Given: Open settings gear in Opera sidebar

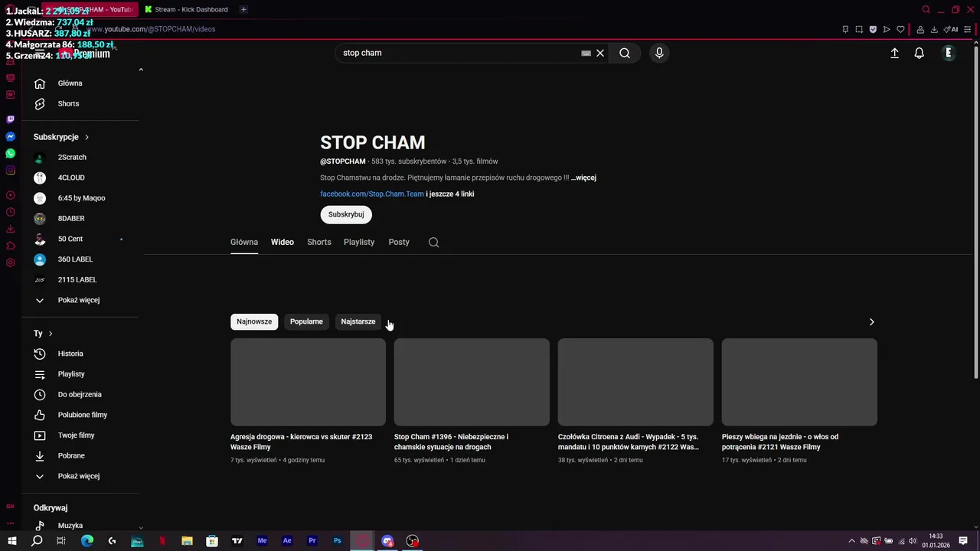Looking at the screenshot, I should tap(10, 262).
